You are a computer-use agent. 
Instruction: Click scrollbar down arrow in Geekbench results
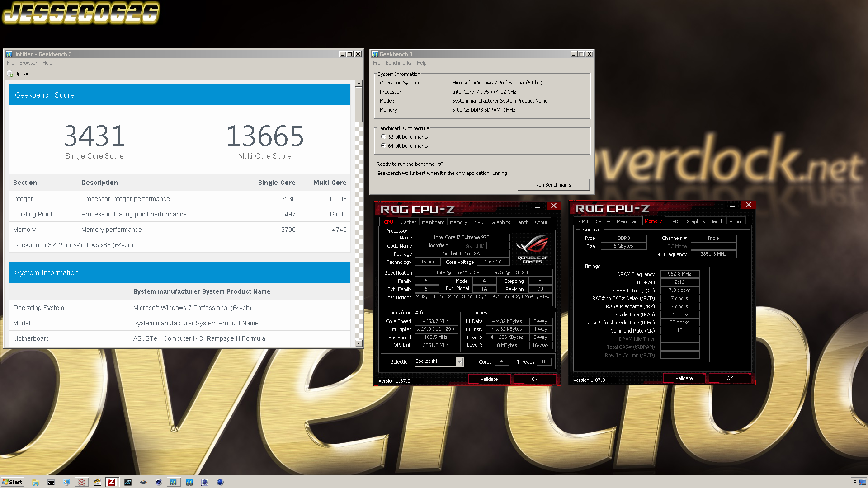pos(359,343)
